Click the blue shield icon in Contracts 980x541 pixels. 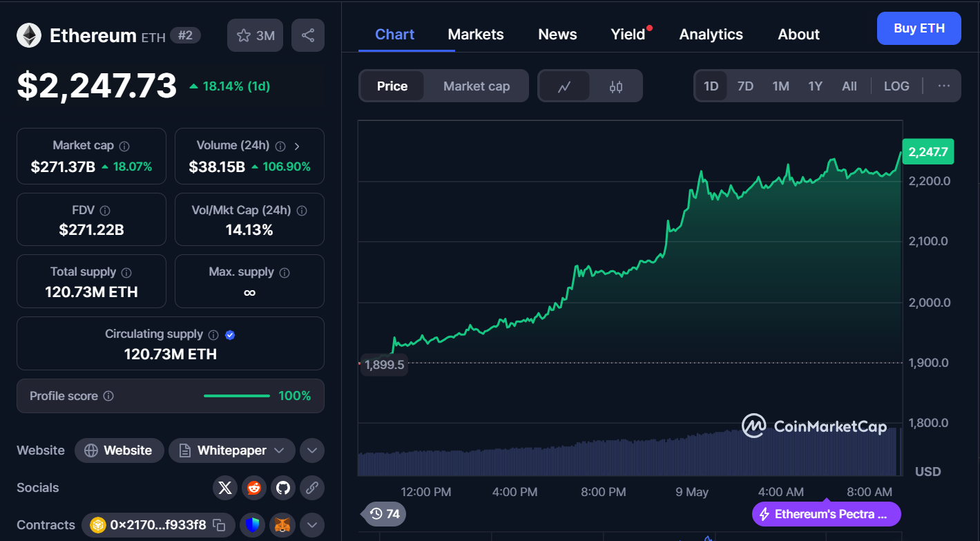pyautogui.click(x=253, y=525)
